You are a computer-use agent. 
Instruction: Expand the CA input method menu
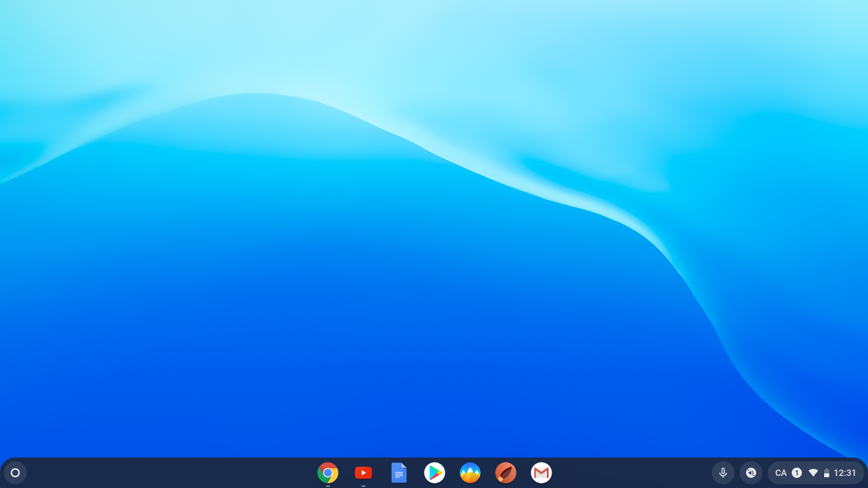pyautogui.click(x=781, y=473)
